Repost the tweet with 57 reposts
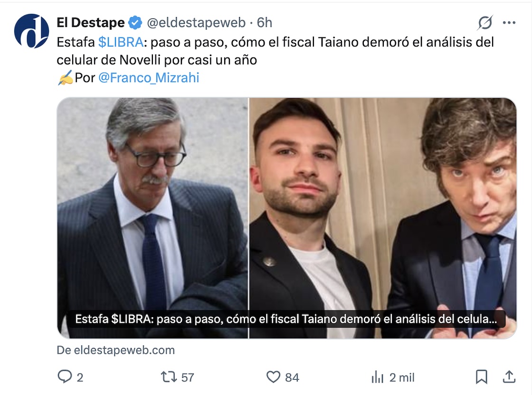The image size is (532, 395). tap(168, 377)
